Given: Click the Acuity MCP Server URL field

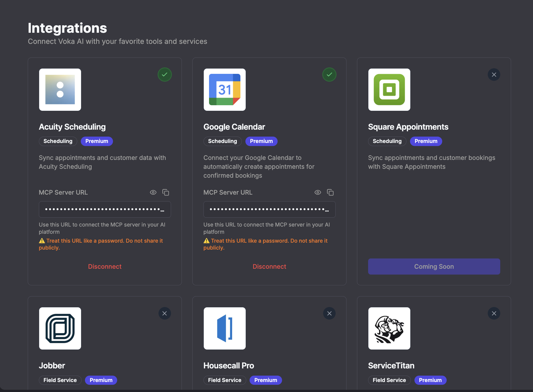Looking at the screenshot, I should 105,209.
